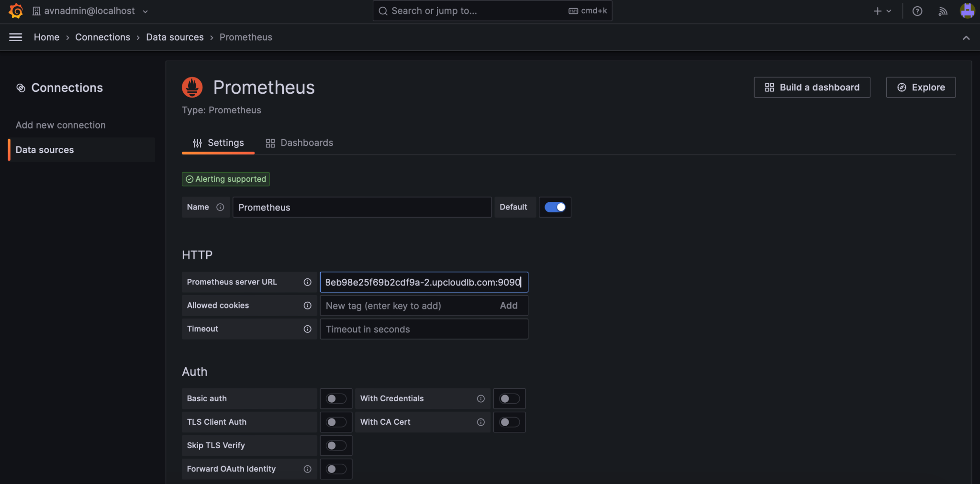Click info icon for Forward OAuth Identity

[308, 469]
